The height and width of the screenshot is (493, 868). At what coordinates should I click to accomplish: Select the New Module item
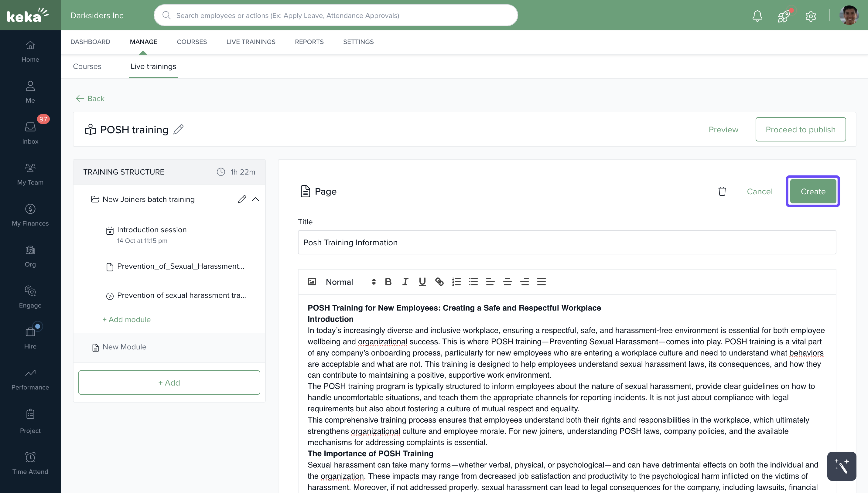(124, 347)
